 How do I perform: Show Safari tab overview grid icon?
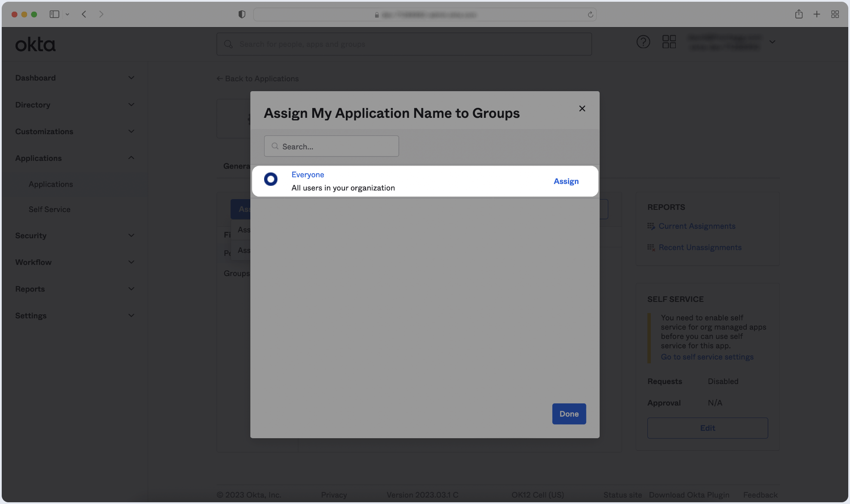point(835,14)
